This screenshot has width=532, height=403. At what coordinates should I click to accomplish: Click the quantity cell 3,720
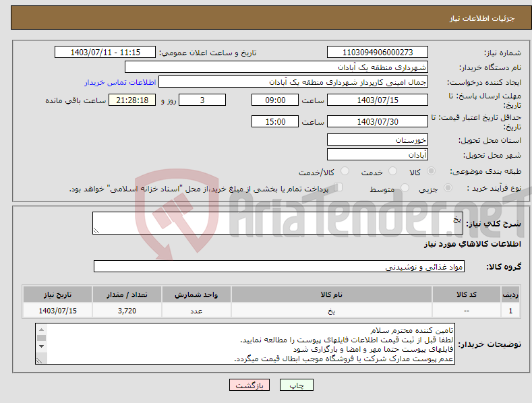coord(127,311)
